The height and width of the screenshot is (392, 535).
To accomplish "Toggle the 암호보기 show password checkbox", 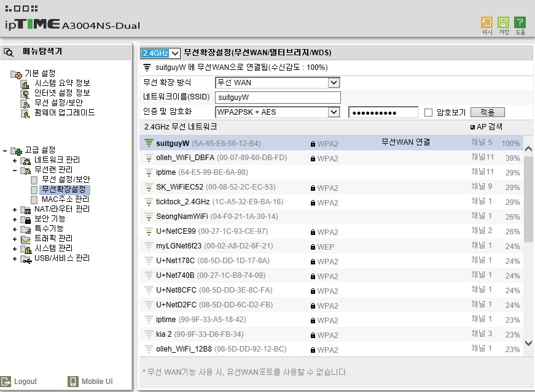I will pyautogui.click(x=428, y=112).
